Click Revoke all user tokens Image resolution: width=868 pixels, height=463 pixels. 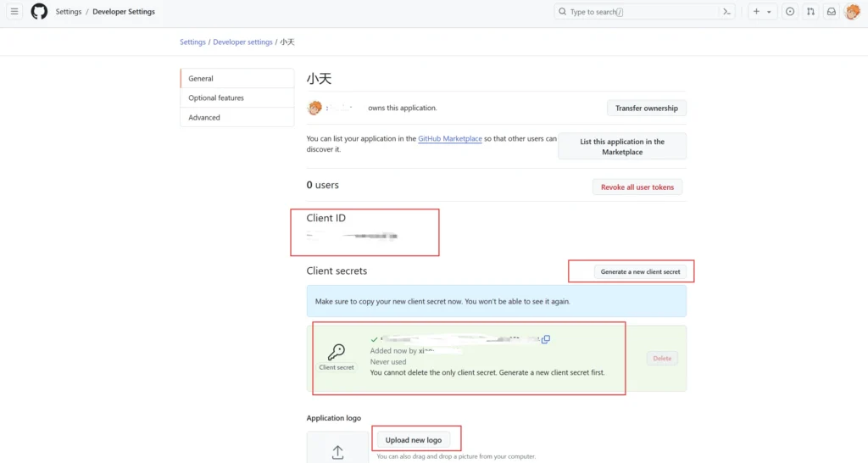637,187
